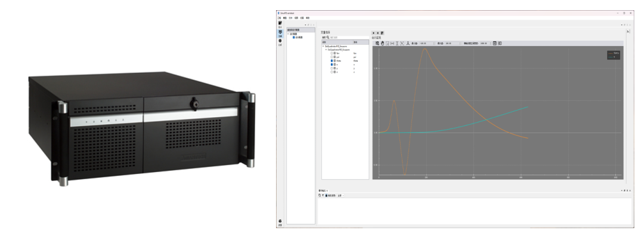Select the child item with blue icon in left tree
Image resolution: width=644 pixels, height=236 pixels.
298,38
